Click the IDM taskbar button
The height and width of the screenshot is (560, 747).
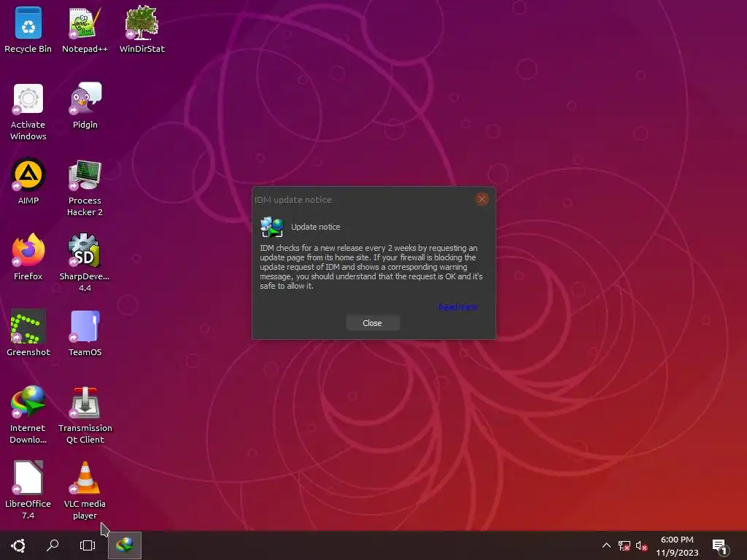pos(125,545)
